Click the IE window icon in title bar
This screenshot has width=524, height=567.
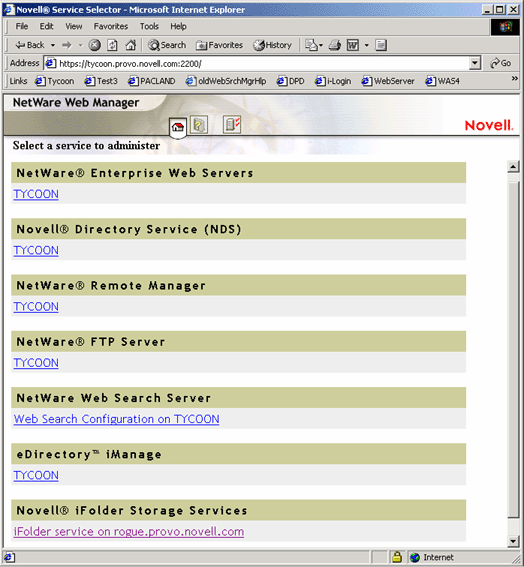coord(9,10)
